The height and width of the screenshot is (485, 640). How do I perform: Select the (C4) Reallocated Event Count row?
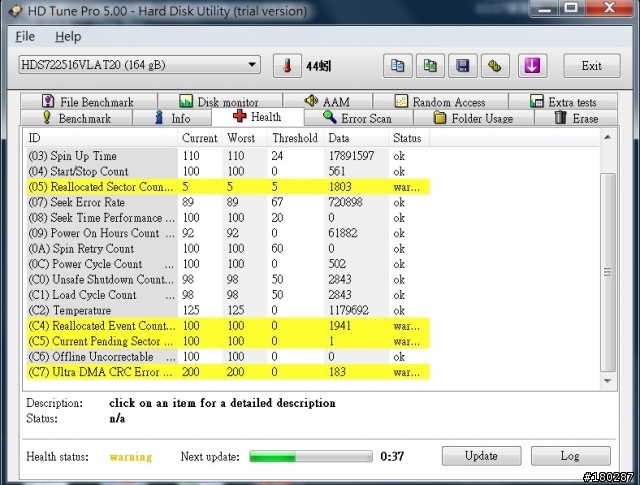click(x=228, y=326)
